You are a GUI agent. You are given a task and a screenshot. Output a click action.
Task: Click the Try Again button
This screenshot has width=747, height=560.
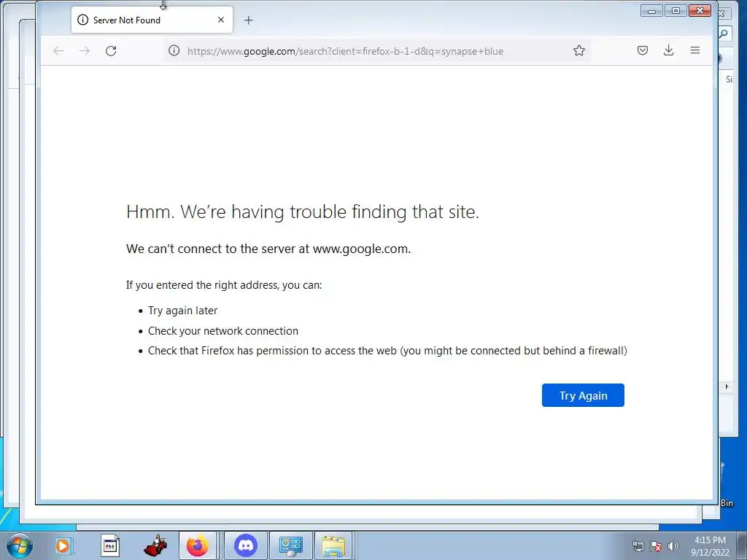pyautogui.click(x=583, y=395)
